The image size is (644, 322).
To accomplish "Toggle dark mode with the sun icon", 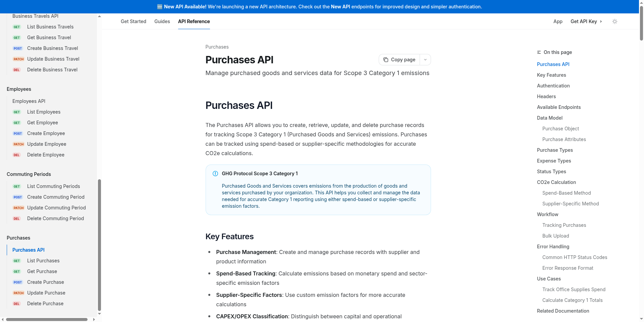I will pos(615,21).
